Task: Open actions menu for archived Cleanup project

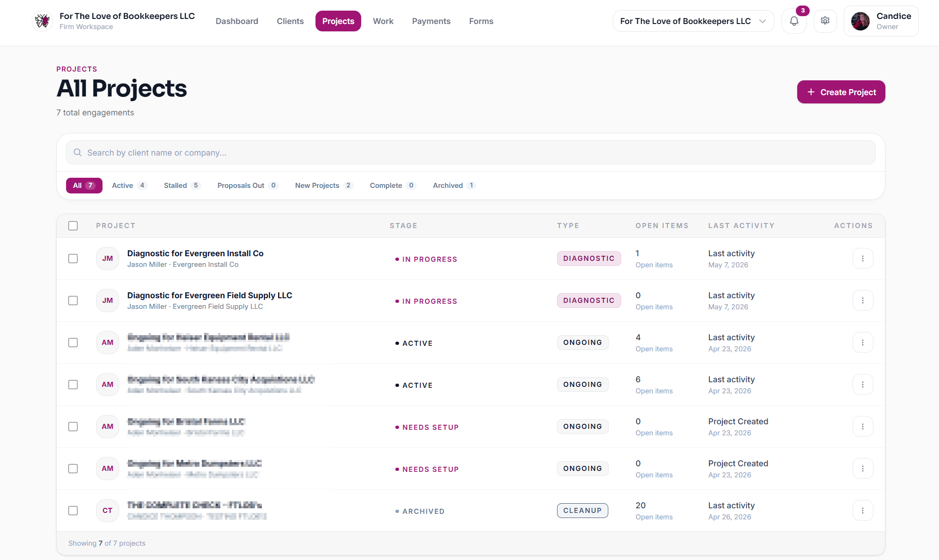Action: tap(862, 511)
